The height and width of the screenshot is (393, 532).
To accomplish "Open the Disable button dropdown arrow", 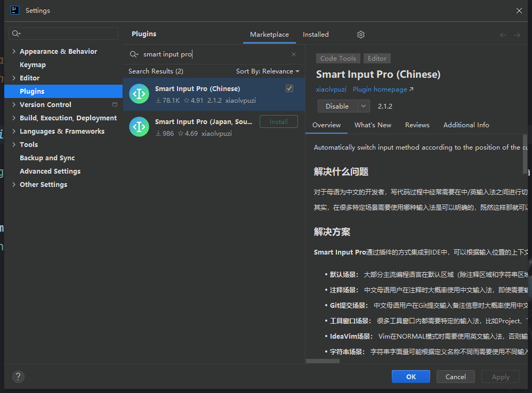I will click(364, 106).
